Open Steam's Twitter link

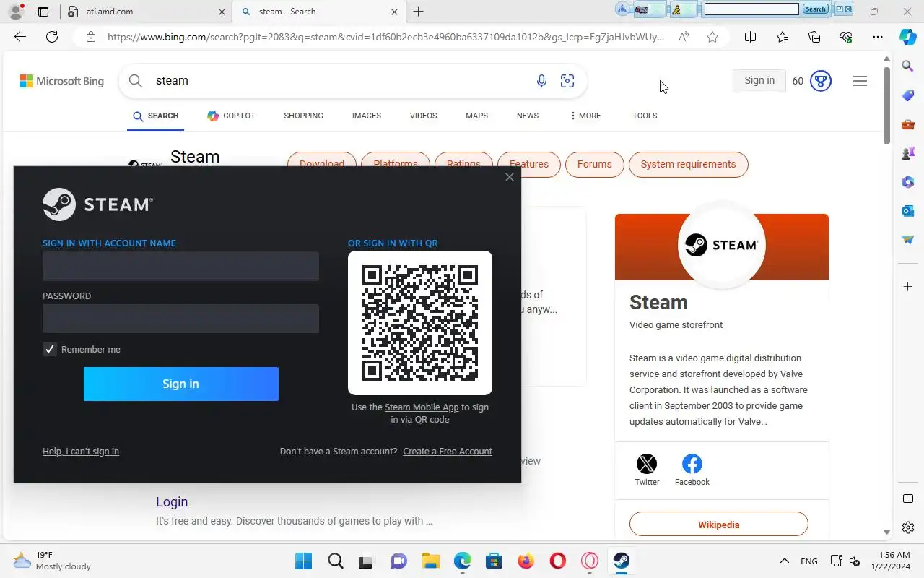647,470
